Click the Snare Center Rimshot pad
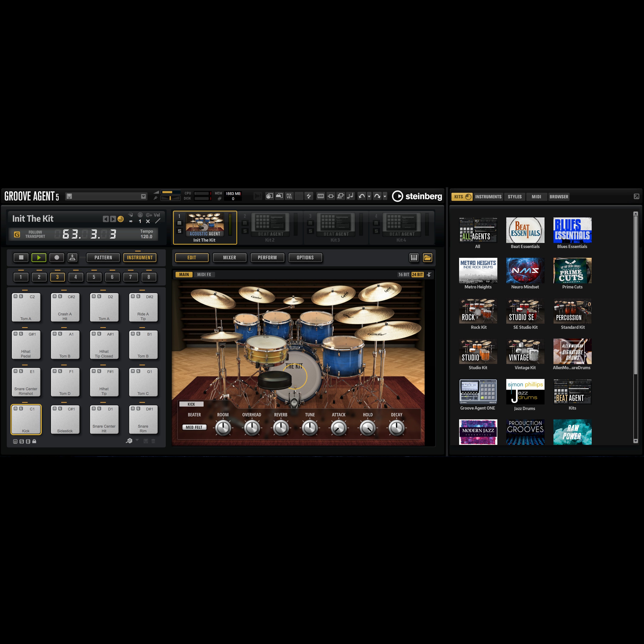 (x=26, y=382)
